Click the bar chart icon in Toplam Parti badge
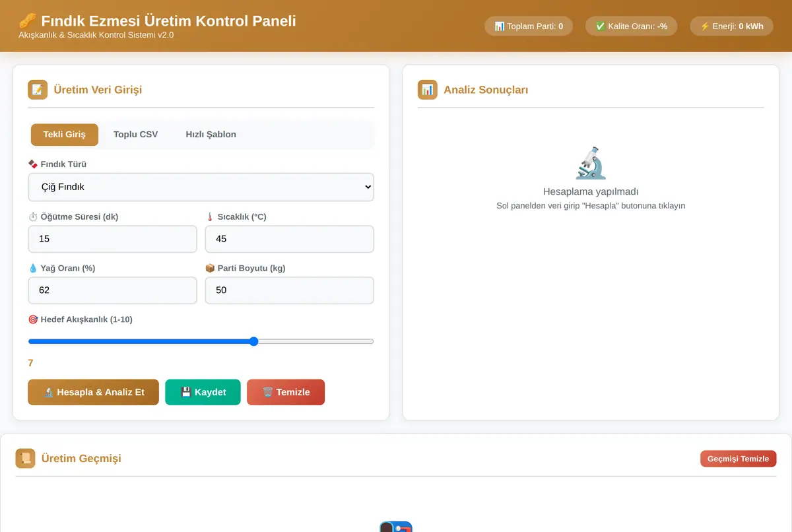 pyautogui.click(x=500, y=26)
